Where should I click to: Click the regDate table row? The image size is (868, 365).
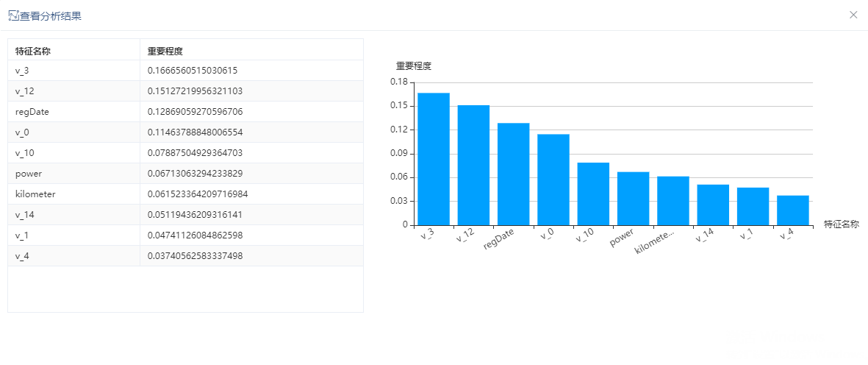pos(185,112)
